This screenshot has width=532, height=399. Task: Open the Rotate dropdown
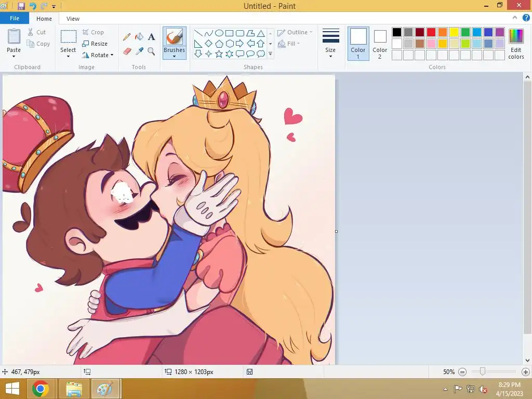pos(98,55)
